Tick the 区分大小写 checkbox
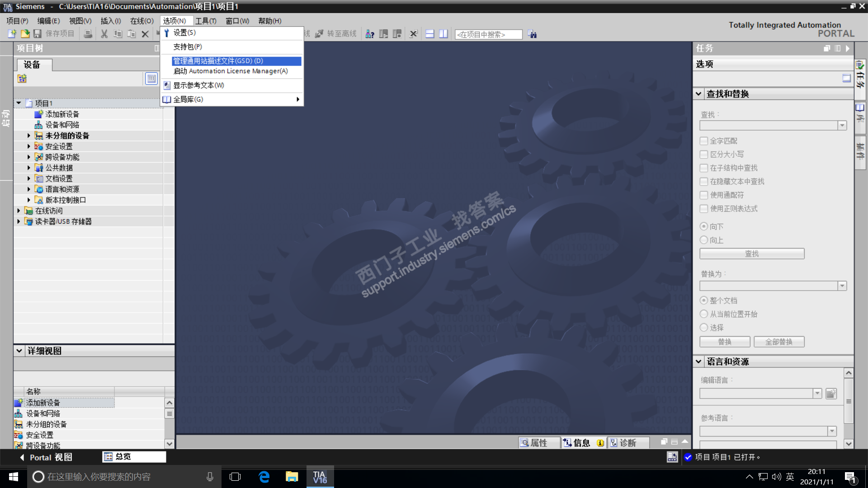The height and width of the screenshot is (488, 868). click(704, 155)
